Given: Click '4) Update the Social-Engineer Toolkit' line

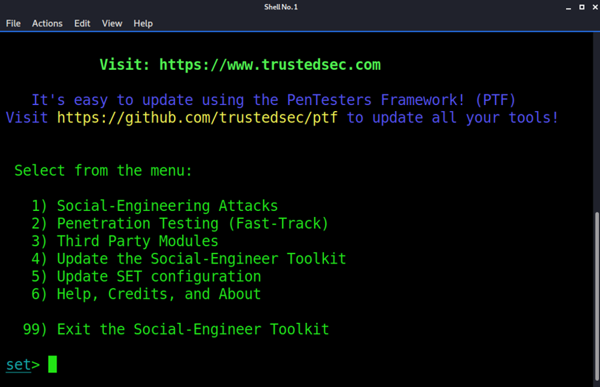Looking at the screenshot, I should tap(189, 259).
